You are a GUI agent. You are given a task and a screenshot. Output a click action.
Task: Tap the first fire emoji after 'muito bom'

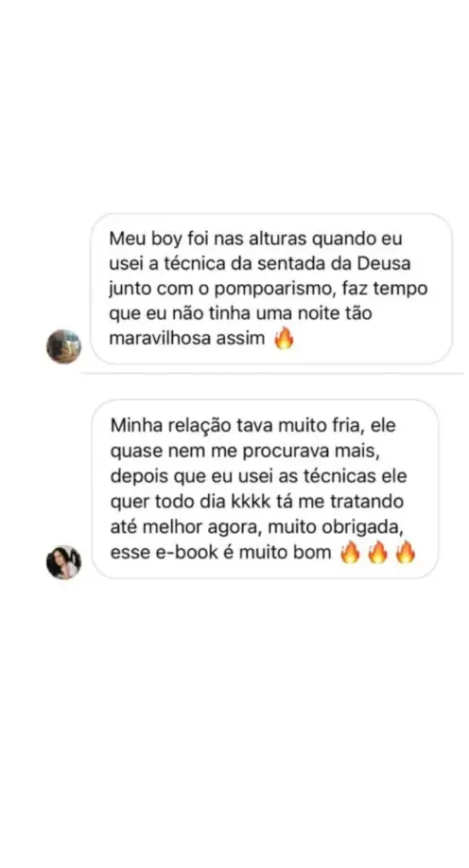tap(350, 553)
